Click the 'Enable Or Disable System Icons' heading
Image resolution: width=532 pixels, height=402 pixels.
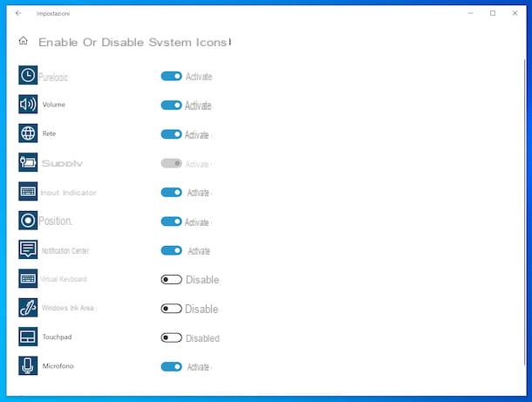[133, 43]
